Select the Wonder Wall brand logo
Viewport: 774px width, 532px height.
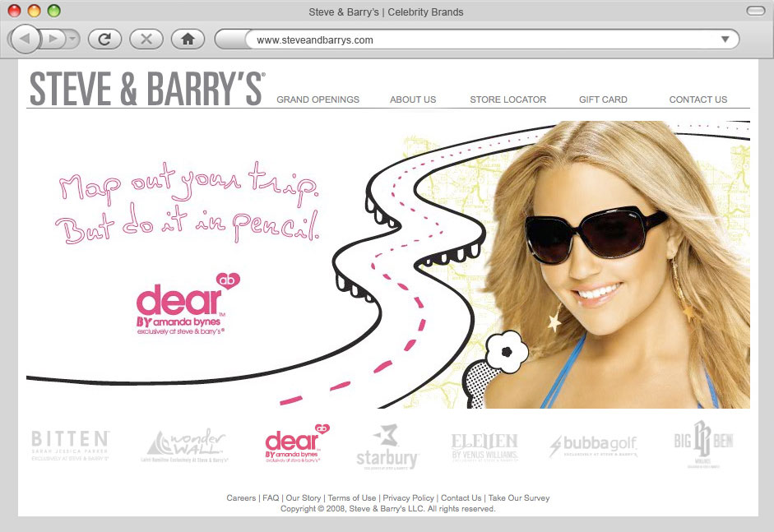[186, 445]
